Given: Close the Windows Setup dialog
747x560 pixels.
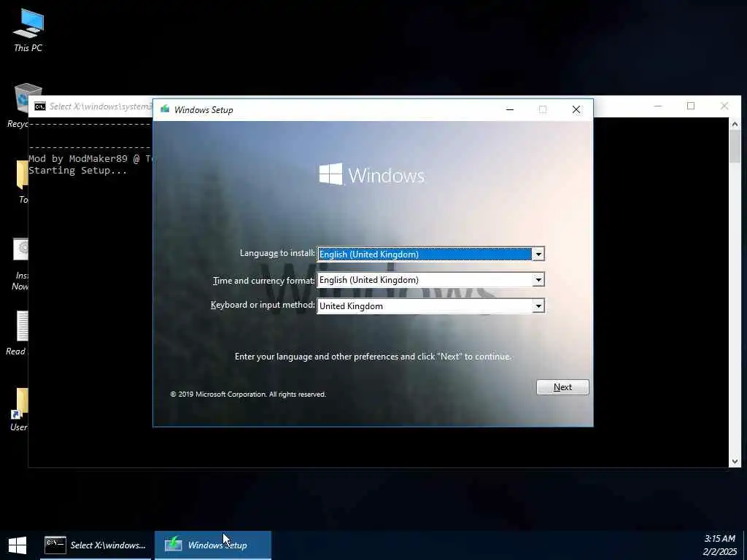Looking at the screenshot, I should 576,109.
